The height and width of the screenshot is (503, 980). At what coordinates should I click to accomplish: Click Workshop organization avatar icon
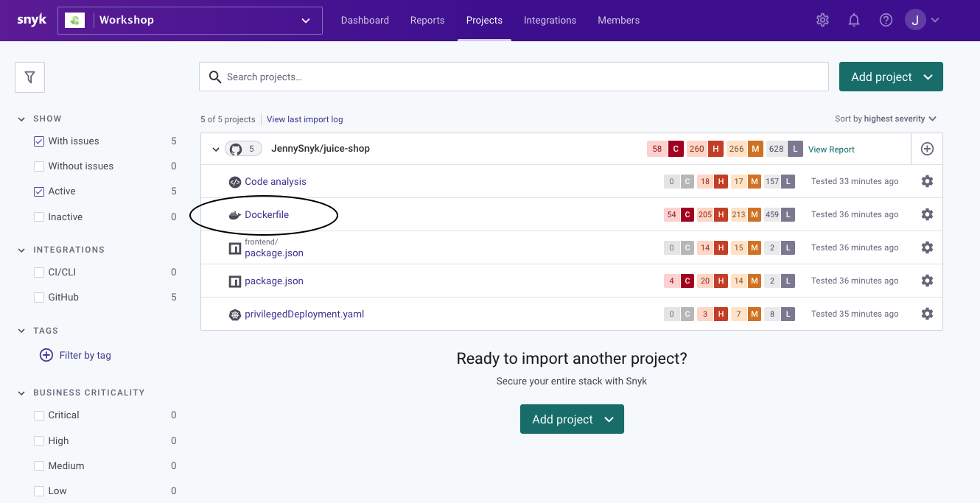click(74, 21)
